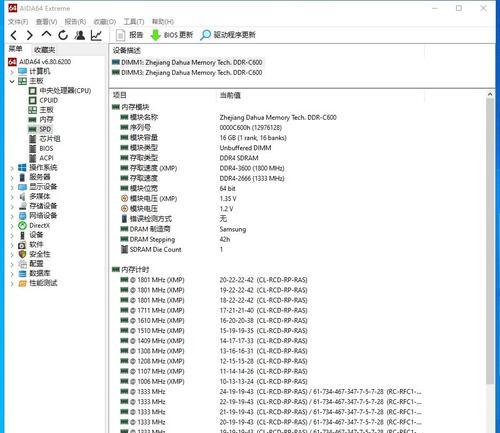Click the 设备 device icon

[22, 235]
